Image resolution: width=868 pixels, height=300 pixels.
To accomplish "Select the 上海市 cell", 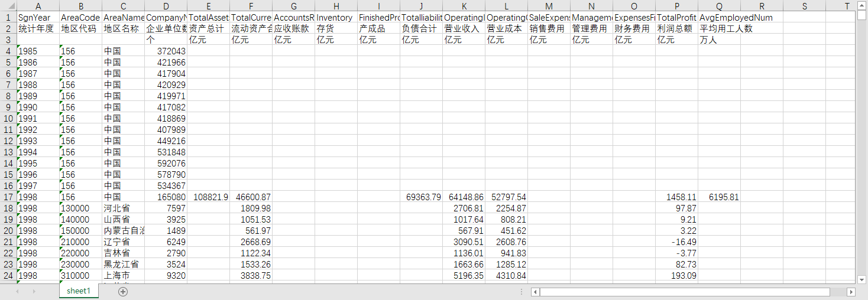I will 124,275.
